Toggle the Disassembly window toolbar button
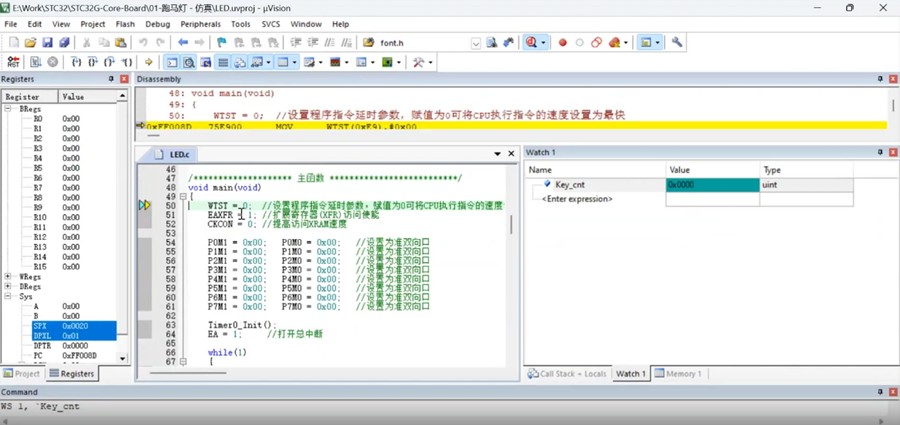 [x=188, y=62]
